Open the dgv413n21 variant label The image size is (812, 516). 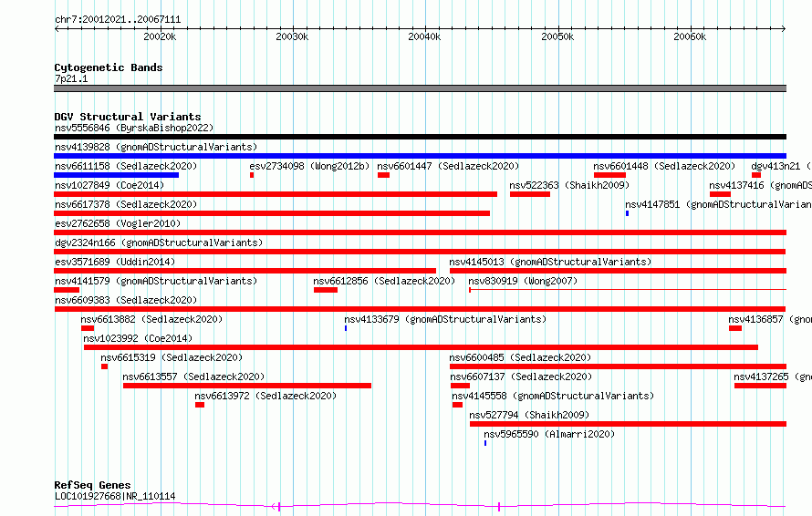pos(782,166)
